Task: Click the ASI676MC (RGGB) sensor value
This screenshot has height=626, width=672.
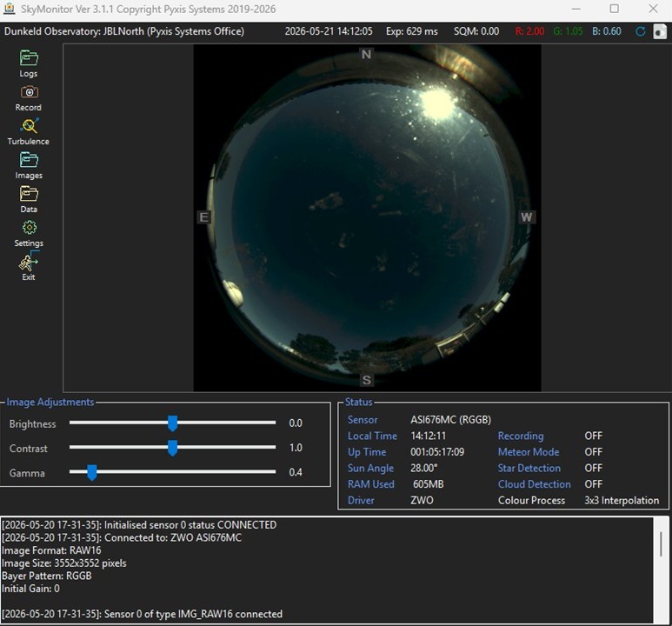Action: click(x=451, y=420)
